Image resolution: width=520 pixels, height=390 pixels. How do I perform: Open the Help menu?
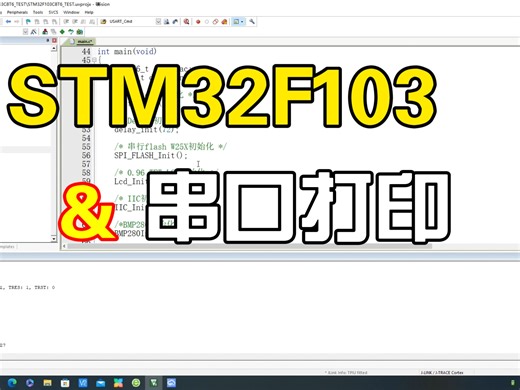89,12
